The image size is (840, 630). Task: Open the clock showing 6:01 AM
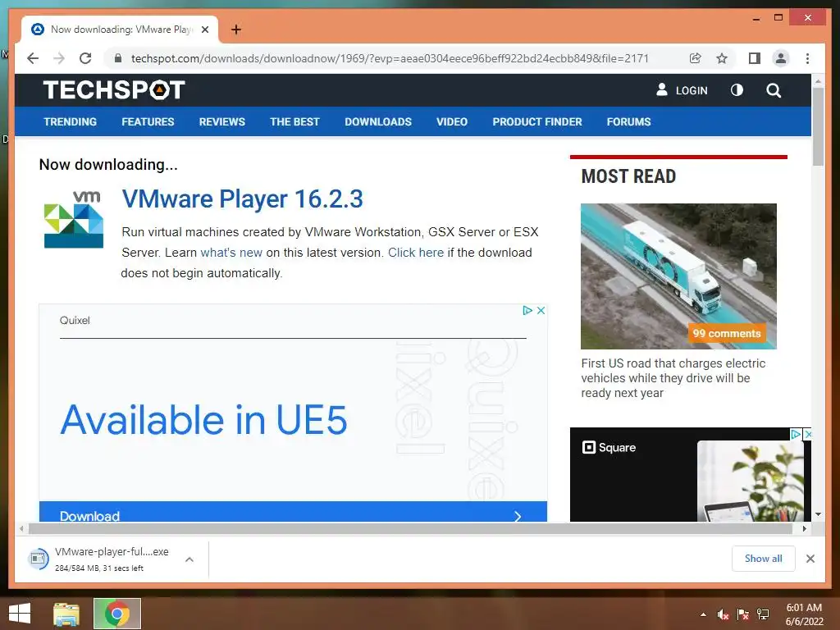[804, 614]
